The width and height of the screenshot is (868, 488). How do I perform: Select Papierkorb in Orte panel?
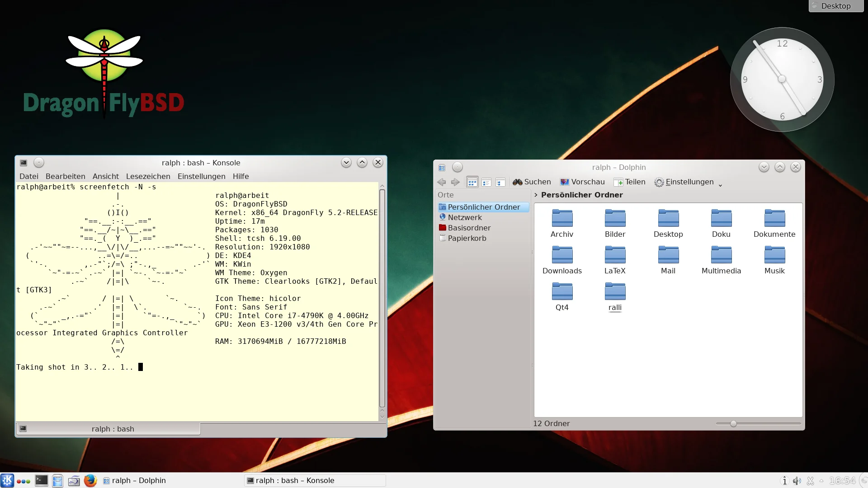[x=483, y=238]
